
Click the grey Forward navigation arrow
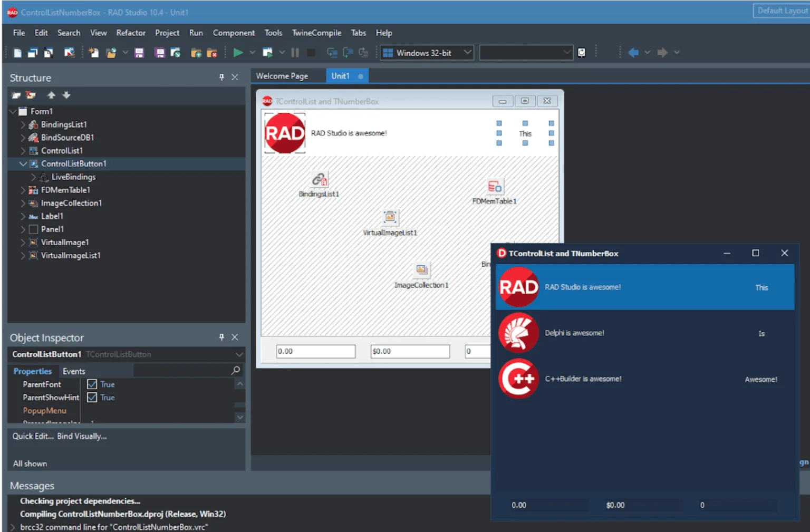(662, 53)
